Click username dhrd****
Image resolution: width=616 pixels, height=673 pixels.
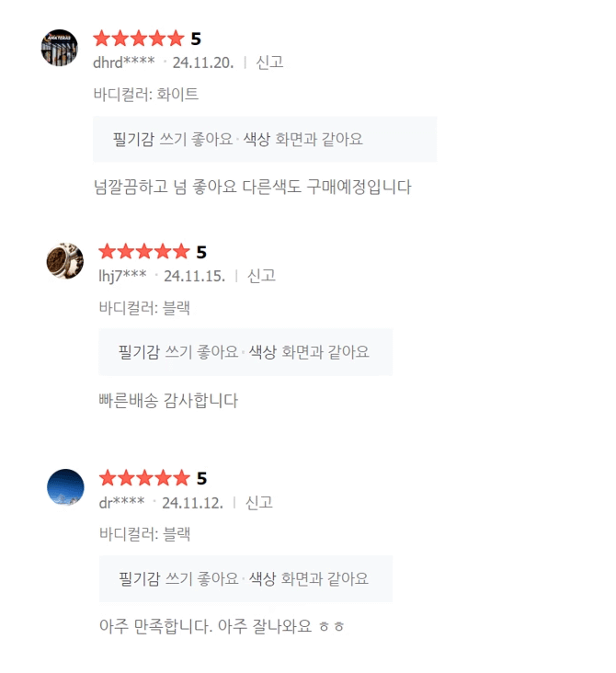tap(124, 63)
